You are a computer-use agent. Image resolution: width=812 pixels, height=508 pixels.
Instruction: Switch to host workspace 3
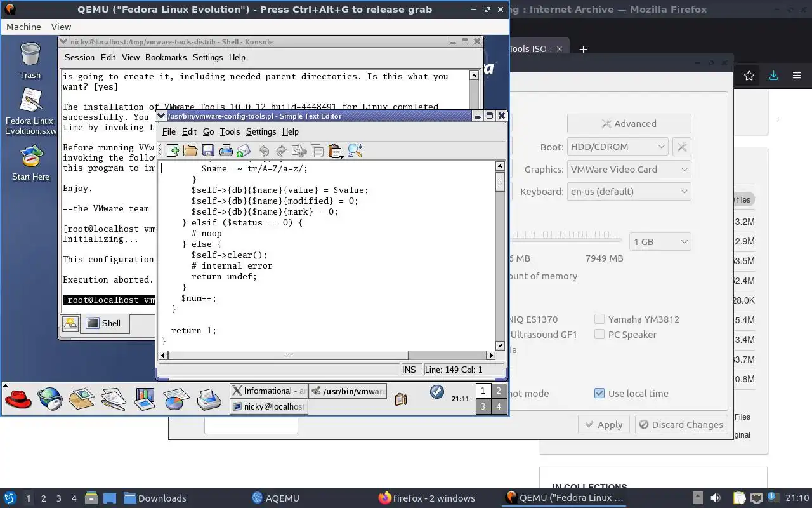tap(58, 498)
